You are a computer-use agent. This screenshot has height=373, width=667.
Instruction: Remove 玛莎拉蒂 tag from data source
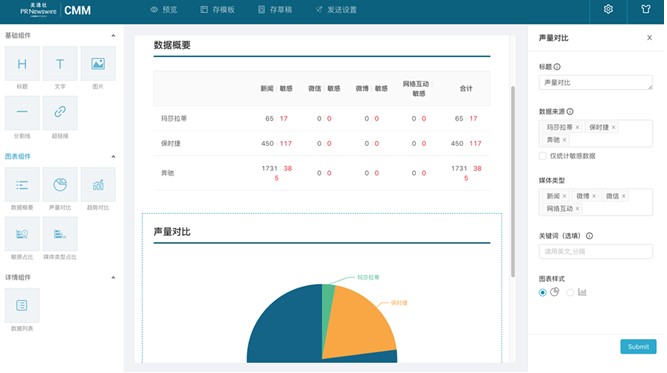coord(577,127)
